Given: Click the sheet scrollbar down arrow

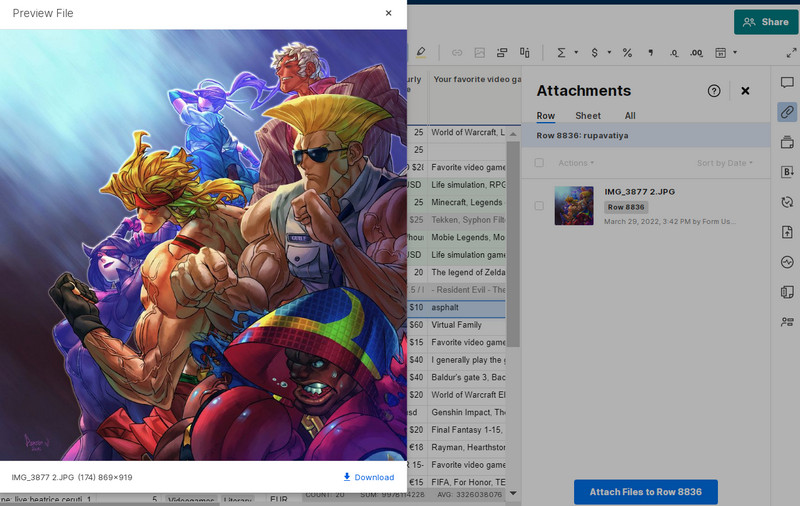Looking at the screenshot, I should 513,493.
